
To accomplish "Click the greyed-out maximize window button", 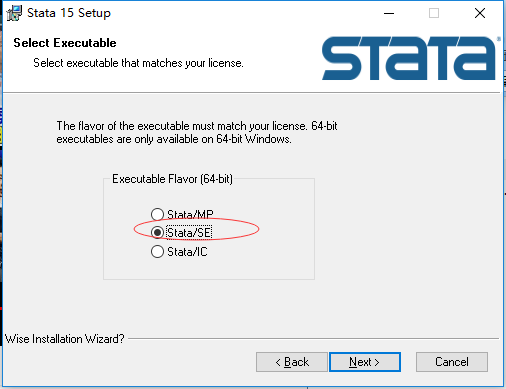I will coord(434,13).
